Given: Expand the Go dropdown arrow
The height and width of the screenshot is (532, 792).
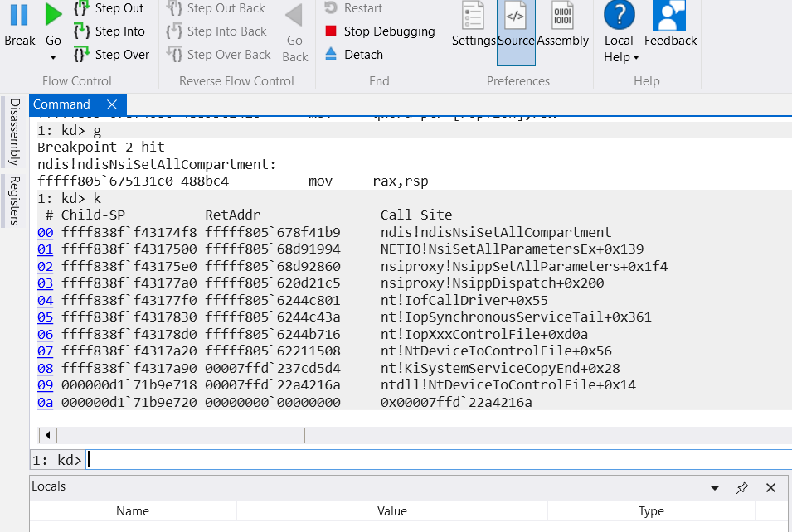Looking at the screenshot, I should [x=53, y=58].
